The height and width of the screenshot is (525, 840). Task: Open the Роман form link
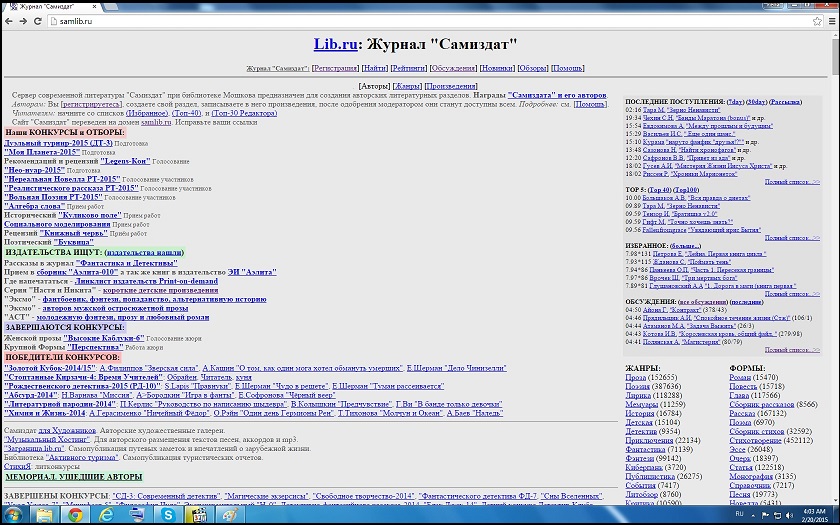point(740,377)
